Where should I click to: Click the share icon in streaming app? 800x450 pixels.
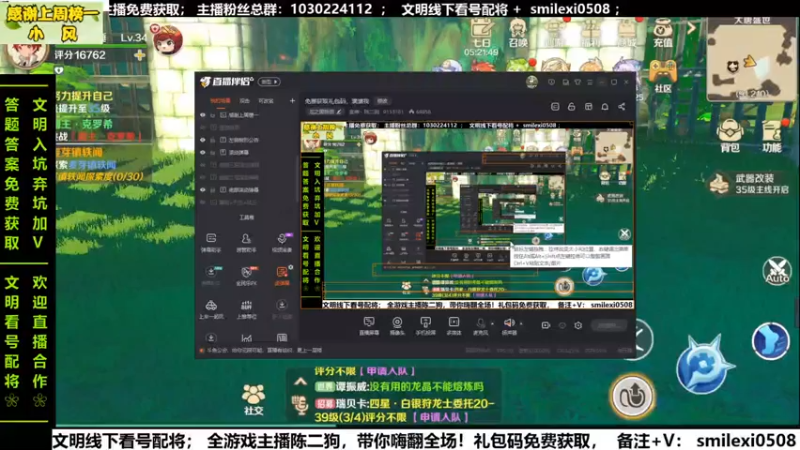click(621, 107)
